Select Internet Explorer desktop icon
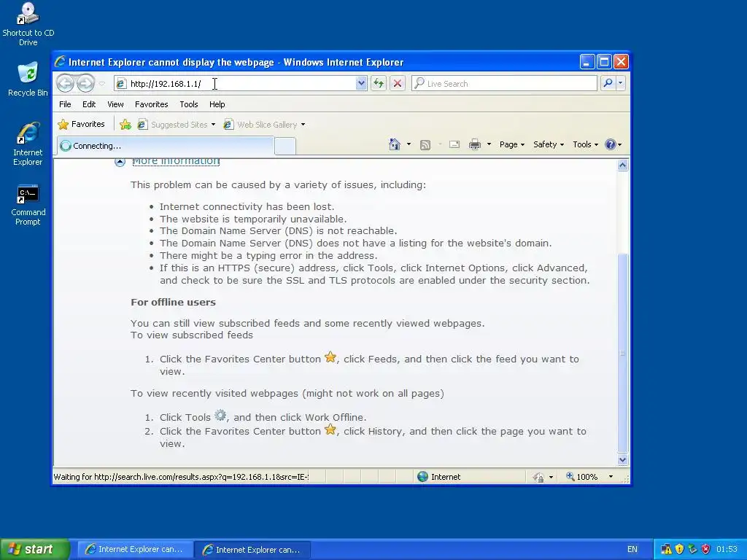This screenshot has width=747, height=560. (28, 144)
